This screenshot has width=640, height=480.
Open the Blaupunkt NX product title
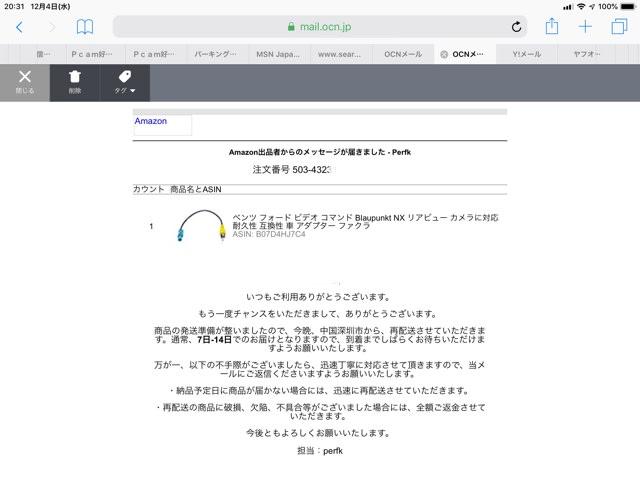[365, 221]
